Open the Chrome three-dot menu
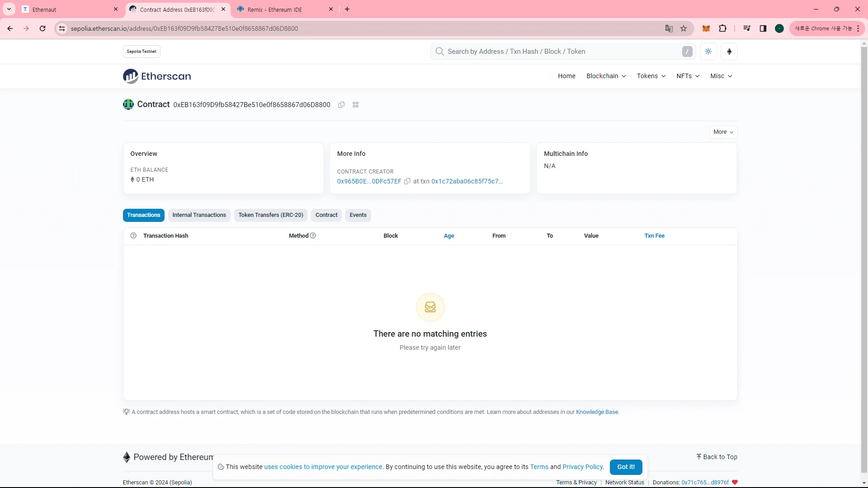The height and width of the screenshot is (488, 868). [858, 28]
